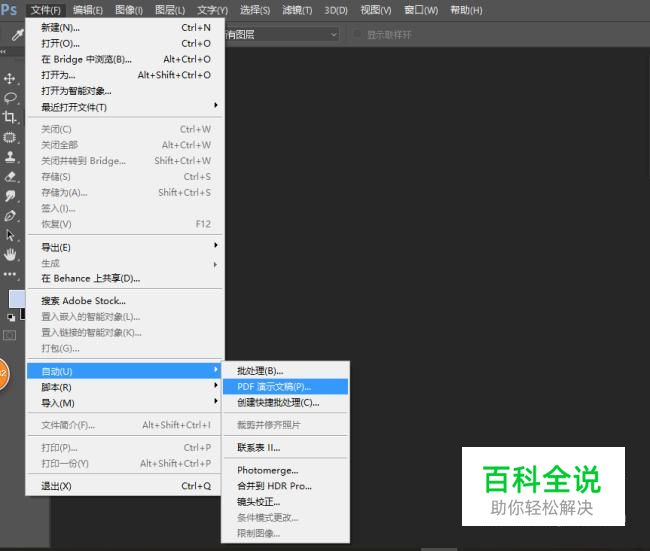Image resolution: width=650 pixels, height=551 pixels.
Task: Click the Eyedropper tool in options bar
Action: [17, 35]
